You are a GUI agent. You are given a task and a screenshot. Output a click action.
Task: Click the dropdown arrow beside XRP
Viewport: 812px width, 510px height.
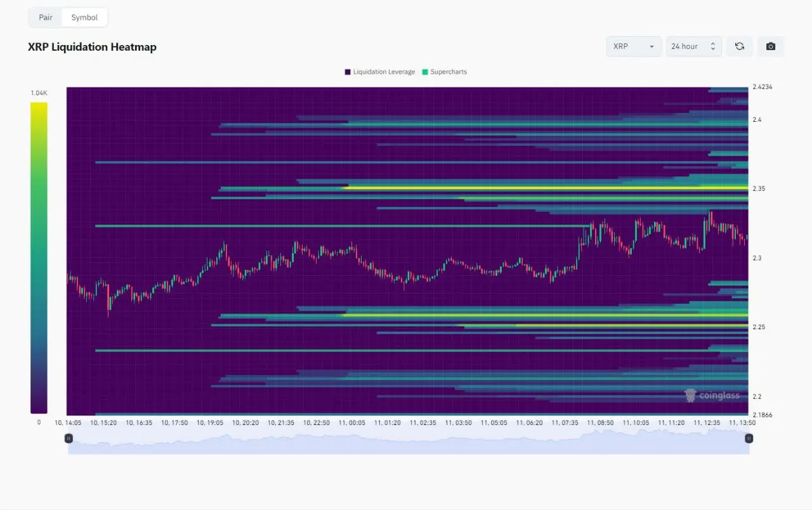coord(651,46)
